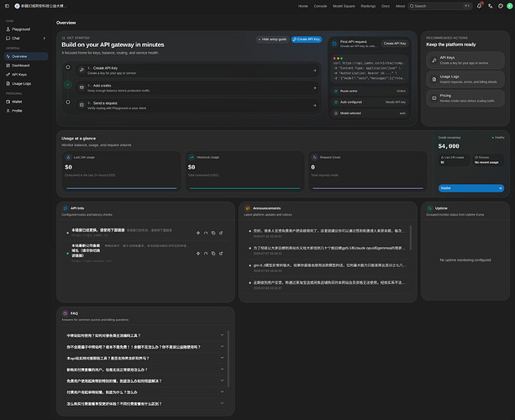Image resolution: width=515 pixels, height=420 pixels.
Task: Open Dashboard in the sidebar
Action: [x=26, y=66]
